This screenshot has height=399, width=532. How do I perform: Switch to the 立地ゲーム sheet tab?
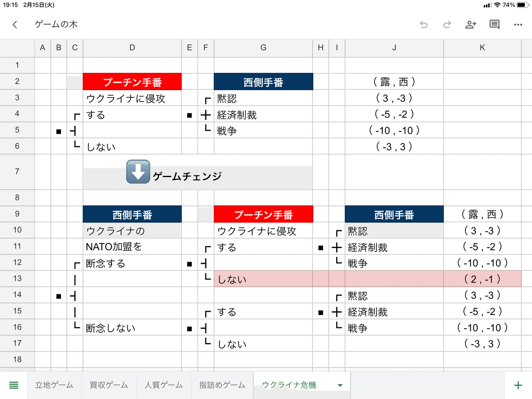54,385
